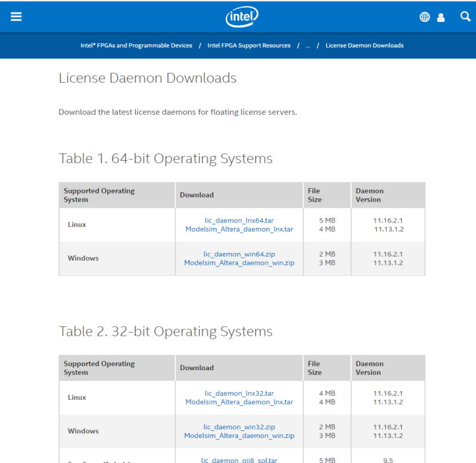Open the hamburger navigation menu
Image resolution: width=476 pixels, height=463 pixels.
coord(16,16)
